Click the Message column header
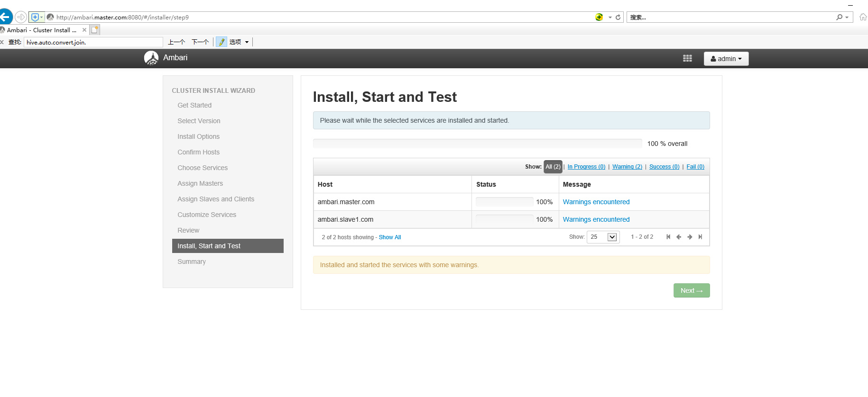Image resolution: width=868 pixels, height=397 pixels. (634, 184)
